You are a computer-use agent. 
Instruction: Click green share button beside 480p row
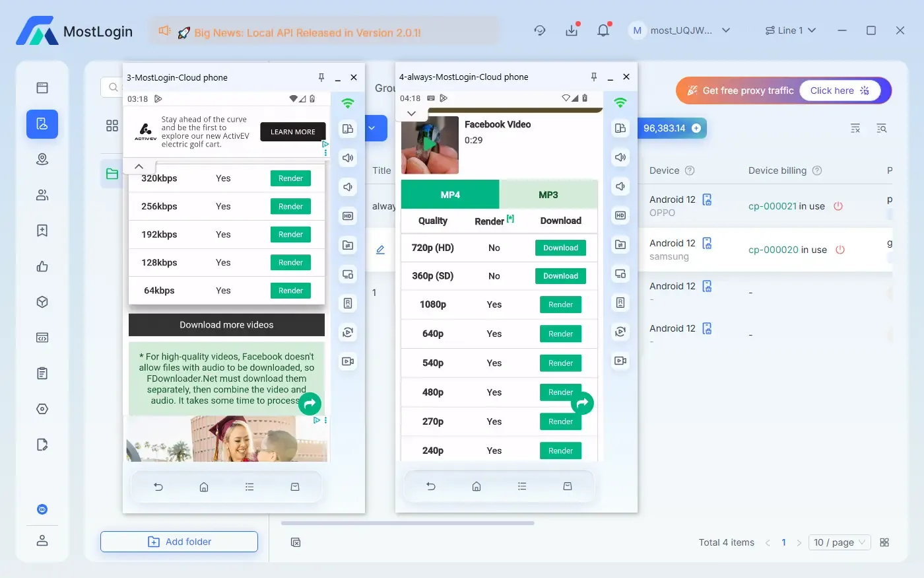tap(582, 403)
